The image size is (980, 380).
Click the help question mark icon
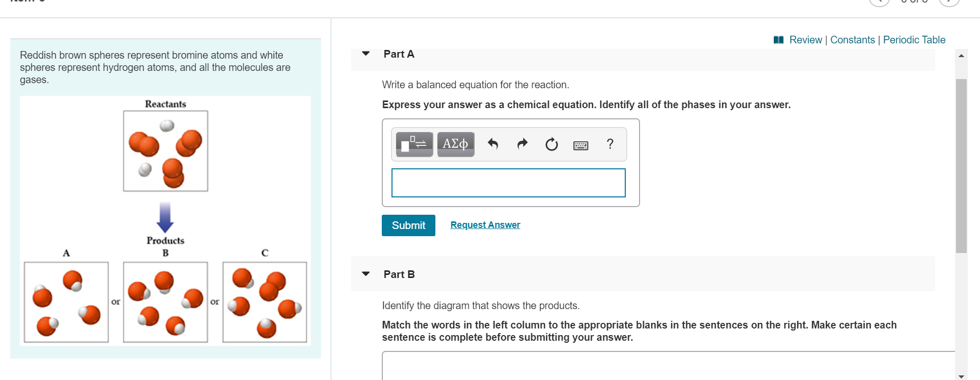click(x=610, y=144)
